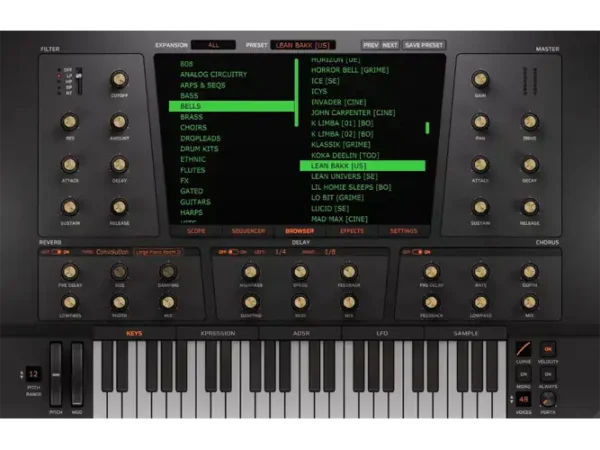Click the Master Release knob
Screen dimensions: 600x450
(x=530, y=207)
